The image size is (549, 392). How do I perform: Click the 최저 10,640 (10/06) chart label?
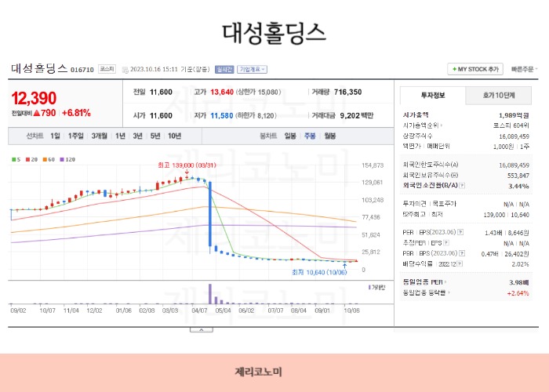(319, 272)
